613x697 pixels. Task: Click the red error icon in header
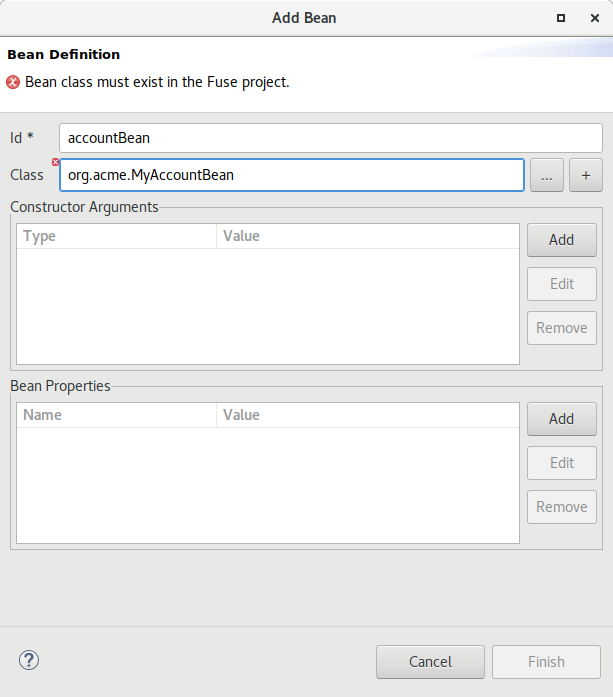tap(13, 82)
